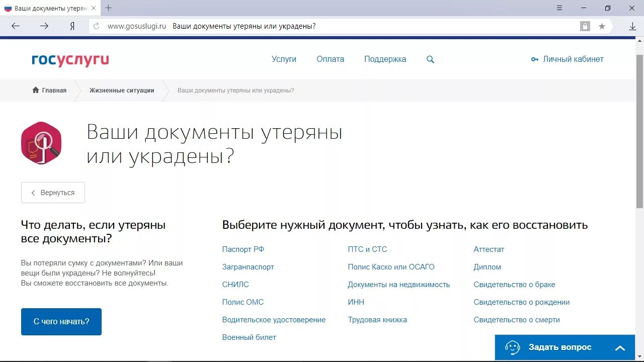Click the "С чего начать?" button

coord(61,322)
